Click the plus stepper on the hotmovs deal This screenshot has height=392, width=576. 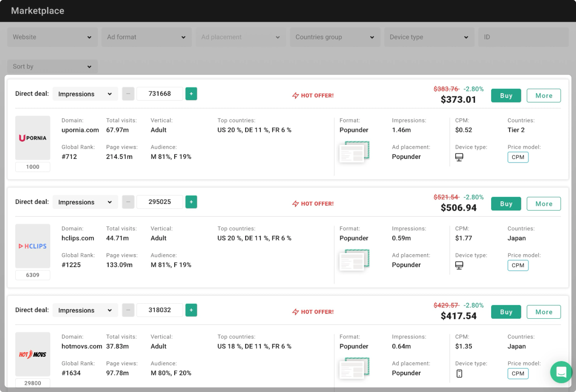191,310
